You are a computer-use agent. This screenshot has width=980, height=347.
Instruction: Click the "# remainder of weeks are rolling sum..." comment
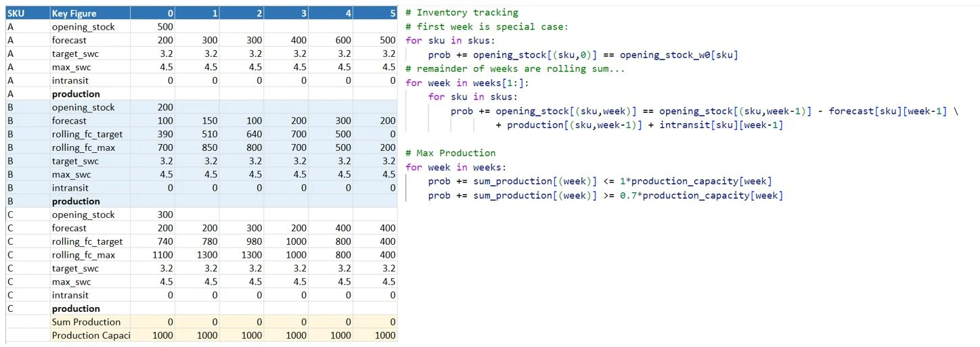click(516, 68)
